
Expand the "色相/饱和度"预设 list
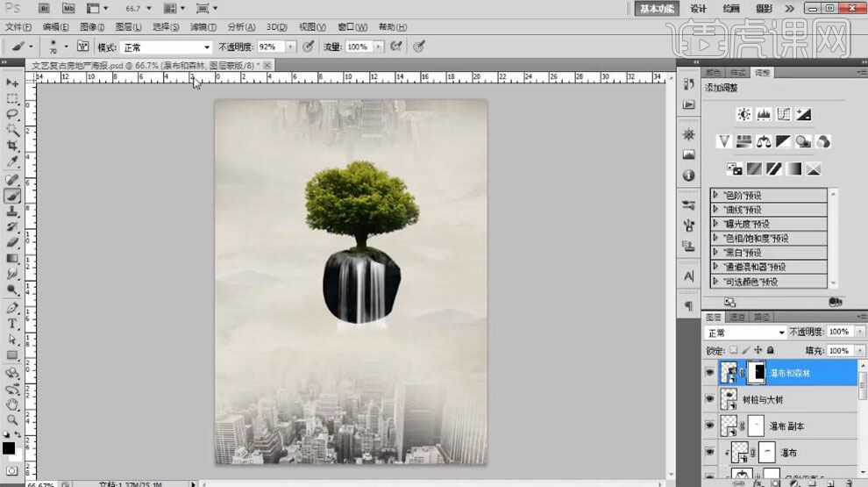point(715,239)
